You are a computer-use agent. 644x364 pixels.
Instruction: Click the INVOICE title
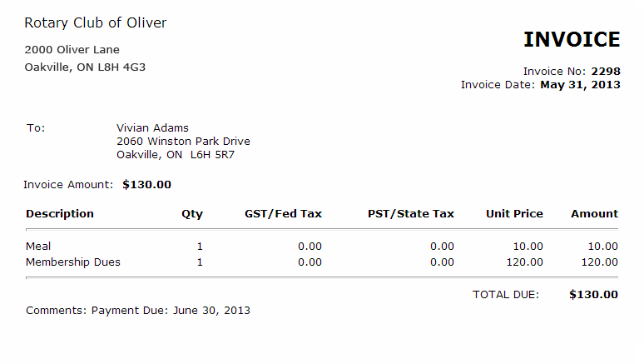[x=572, y=39]
